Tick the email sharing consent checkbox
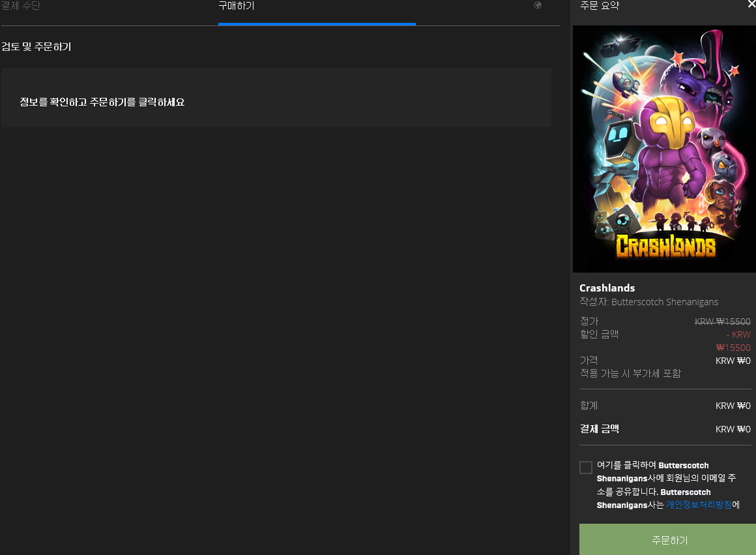Screen dimensions: 756x555 [x=586, y=467]
